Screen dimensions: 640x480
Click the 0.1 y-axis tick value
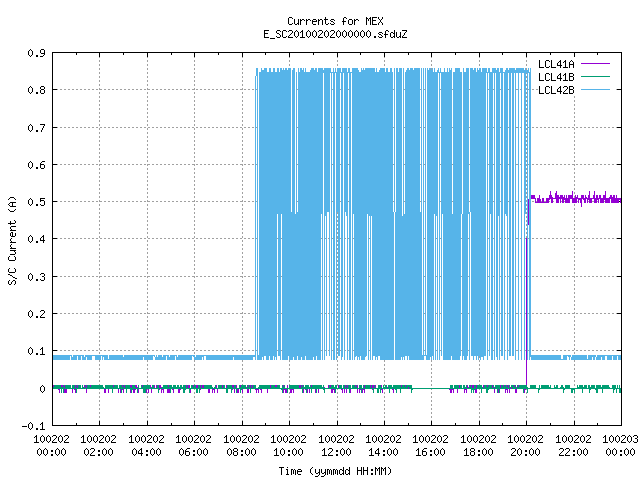pos(36,351)
